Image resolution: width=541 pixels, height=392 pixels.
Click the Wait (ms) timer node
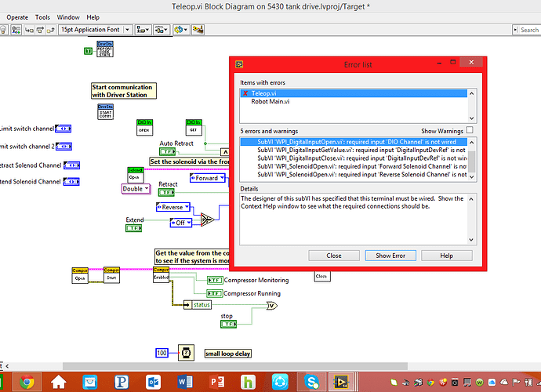(x=186, y=353)
